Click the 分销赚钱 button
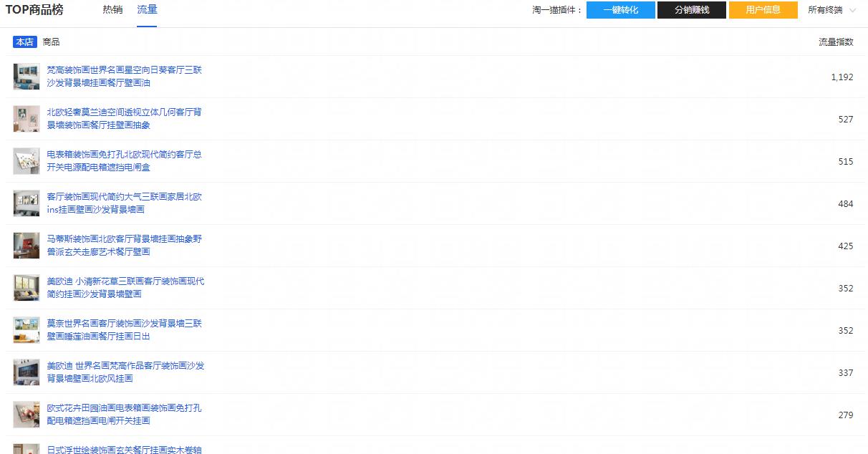The height and width of the screenshot is (454, 868). [692, 10]
